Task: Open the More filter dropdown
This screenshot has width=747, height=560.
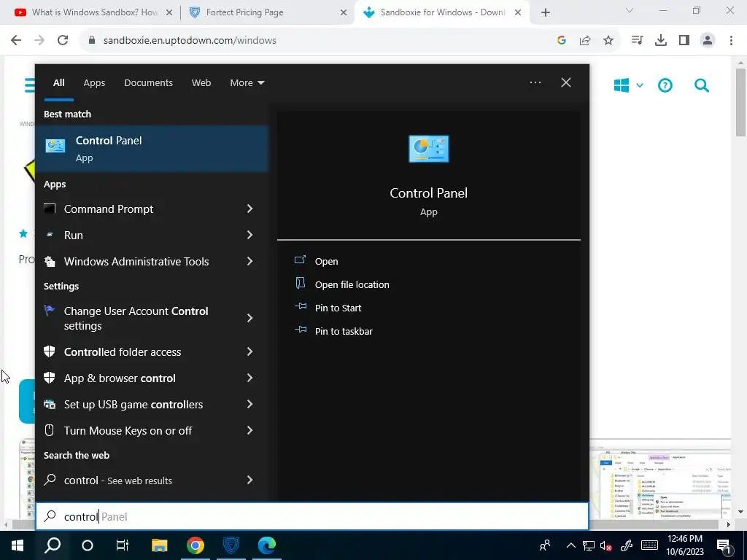Action: coord(247,83)
